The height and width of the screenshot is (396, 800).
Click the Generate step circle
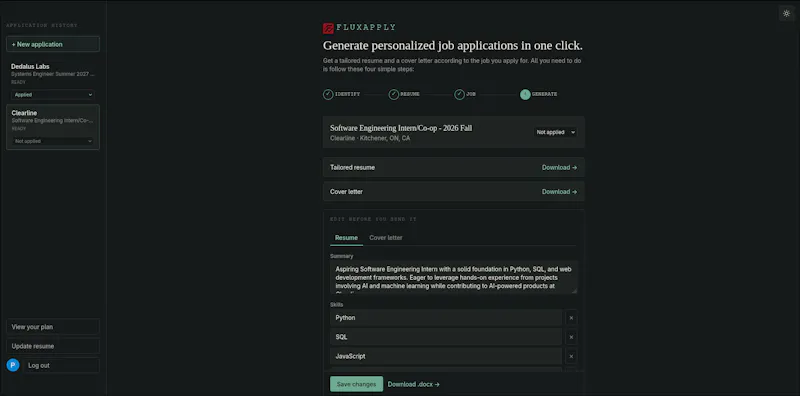pyautogui.click(x=525, y=94)
